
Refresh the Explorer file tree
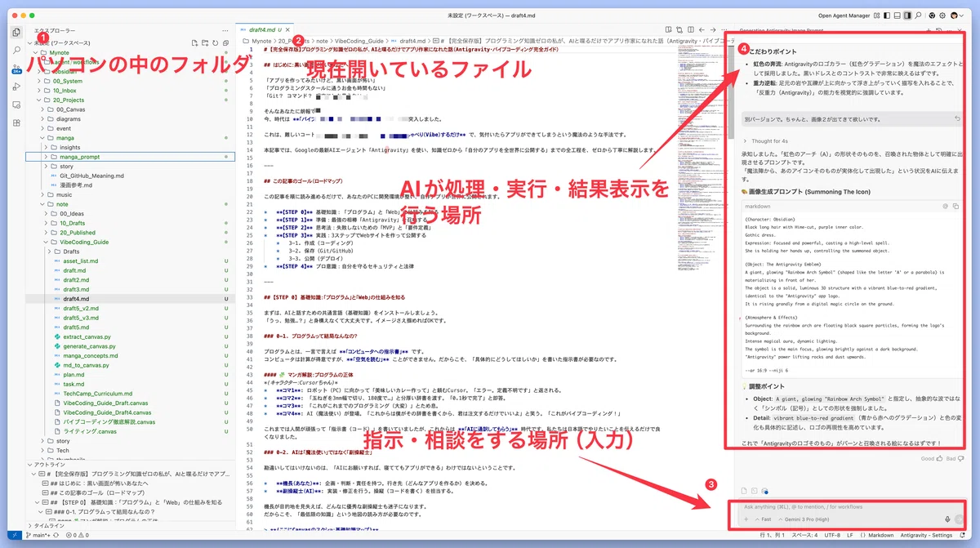coord(215,42)
